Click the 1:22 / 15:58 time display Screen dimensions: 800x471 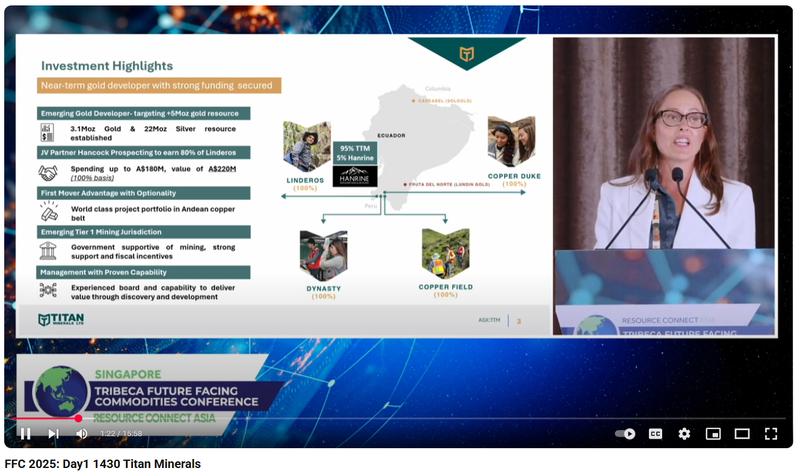pos(121,434)
